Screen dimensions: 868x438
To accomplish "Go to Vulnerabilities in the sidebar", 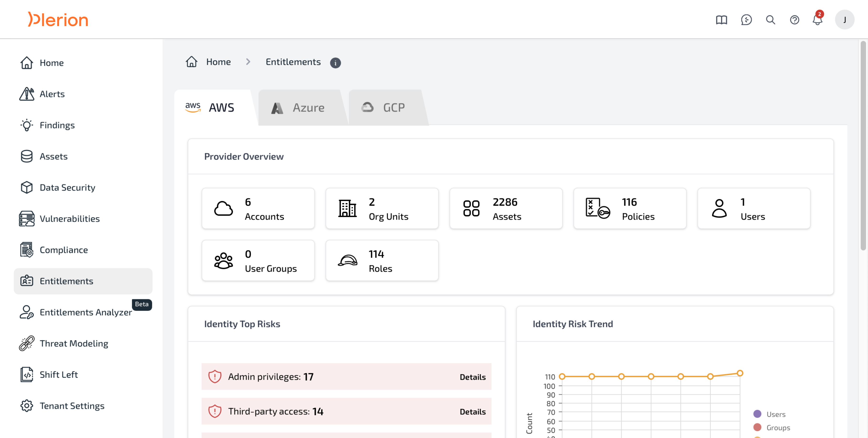I will [69, 219].
